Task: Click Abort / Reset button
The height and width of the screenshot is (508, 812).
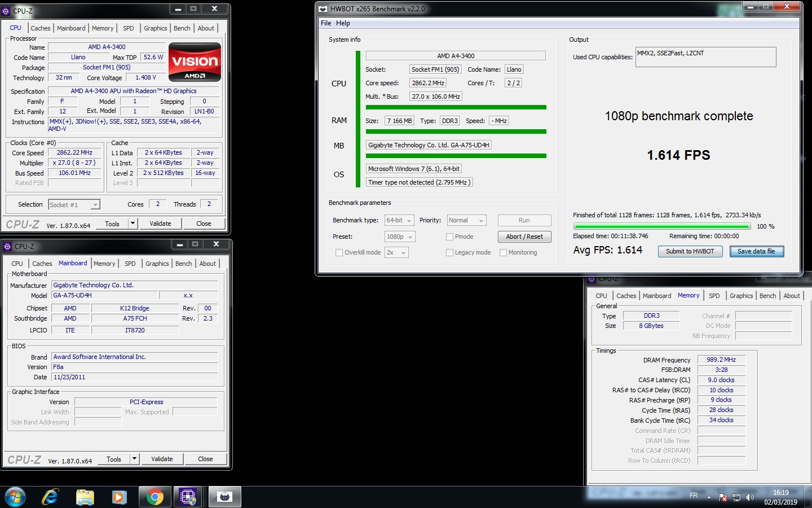Action: click(524, 237)
